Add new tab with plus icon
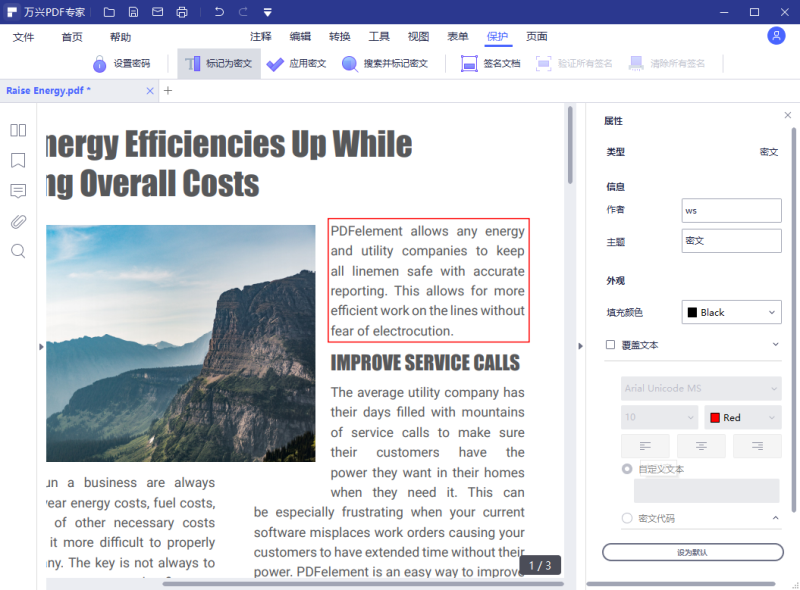Viewport: 800px width, 590px height. pos(168,90)
